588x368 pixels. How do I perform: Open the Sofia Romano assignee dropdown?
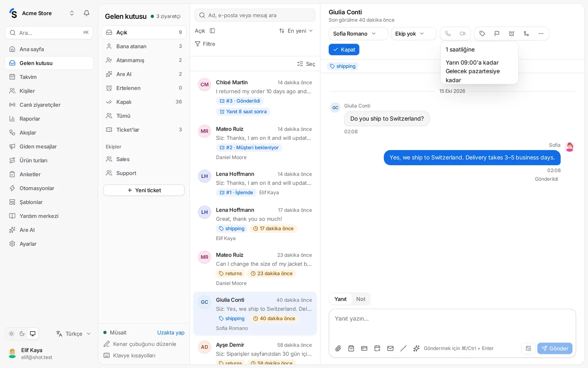coord(358,33)
